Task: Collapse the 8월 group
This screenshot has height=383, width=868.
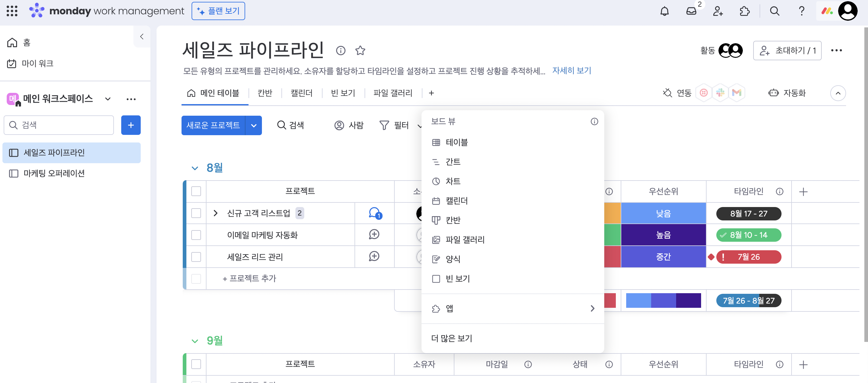Action: coord(195,168)
